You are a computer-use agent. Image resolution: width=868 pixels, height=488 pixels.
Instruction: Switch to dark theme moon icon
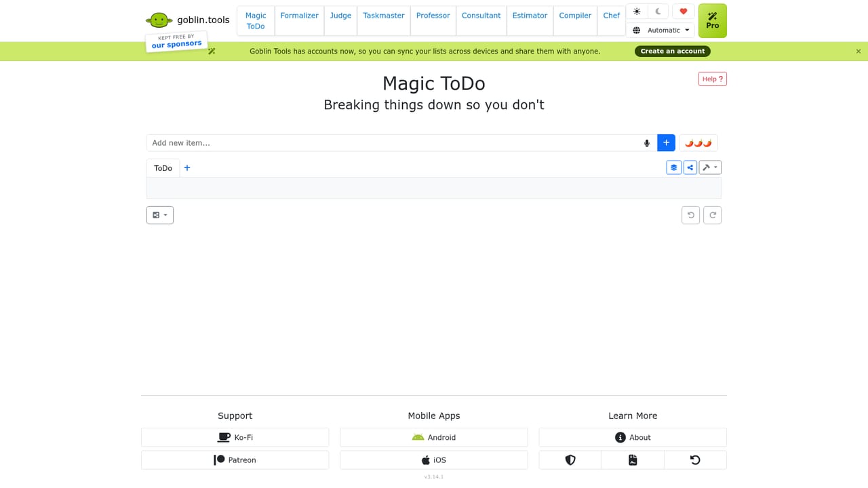click(x=658, y=12)
